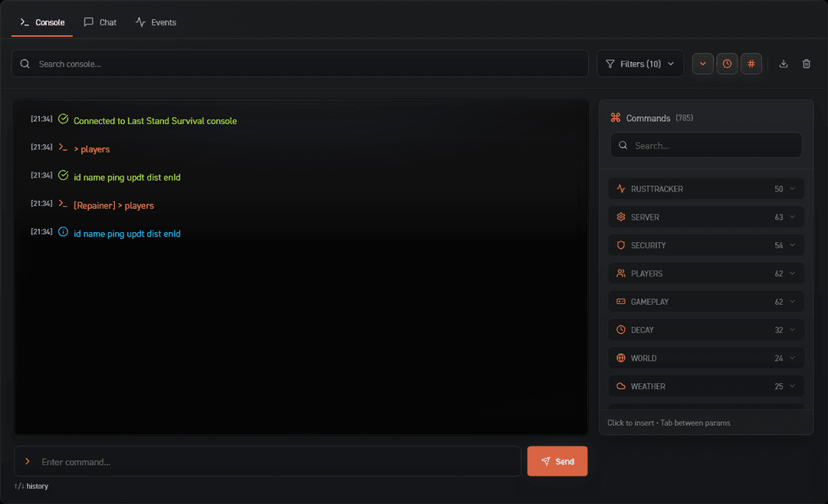Open the Filters (10) dropdown
828x504 pixels.
click(x=640, y=64)
